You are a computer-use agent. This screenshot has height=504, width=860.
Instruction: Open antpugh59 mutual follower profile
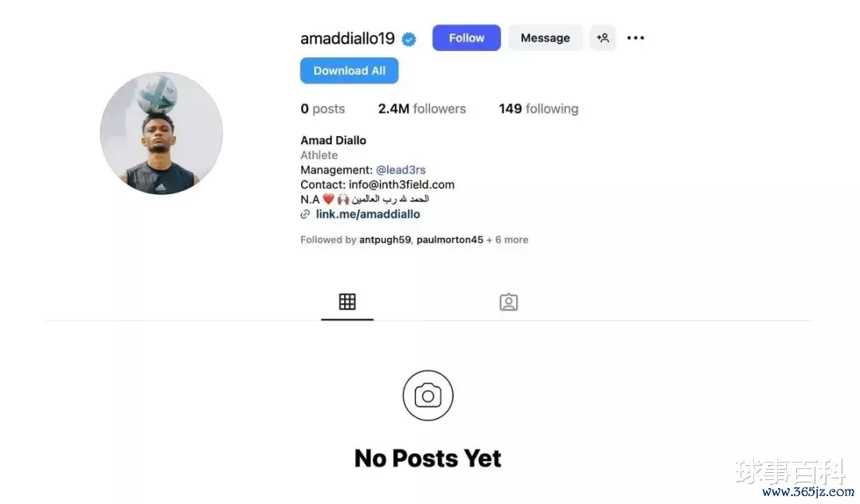pyautogui.click(x=385, y=240)
